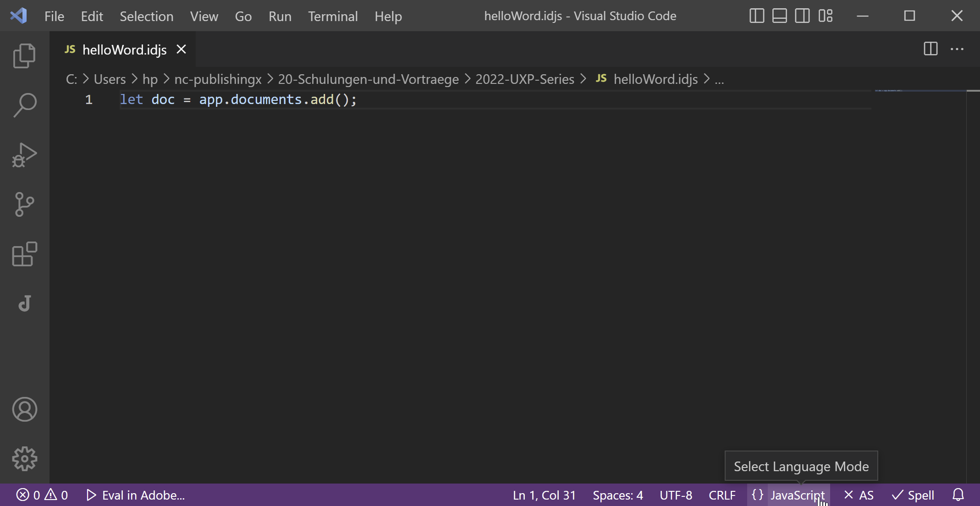Click the nc-publishingx breadcrumb segment
This screenshot has width=980, height=506.
point(218,79)
